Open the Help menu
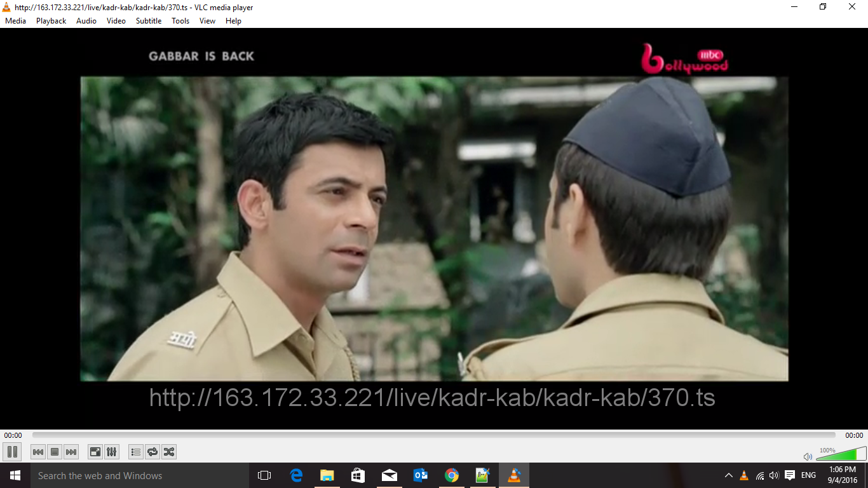The width and height of the screenshot is (868, 488). pyautogui.click(x=233, y=21)
